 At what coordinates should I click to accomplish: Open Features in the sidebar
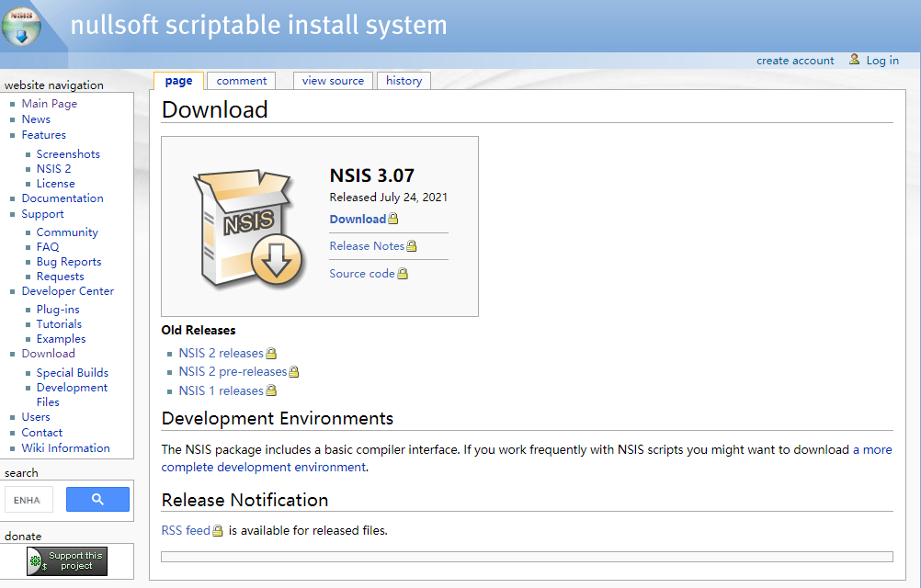click(43, 135)
